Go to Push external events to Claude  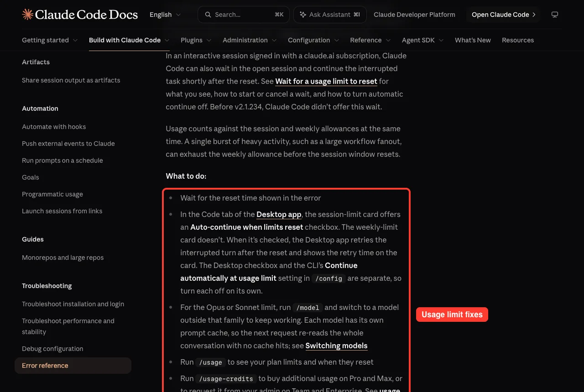pyautogui.click(x=68, y=144)
